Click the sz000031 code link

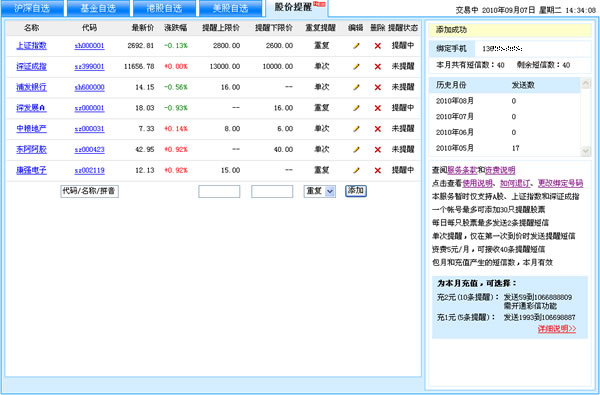[x=90, y=129]
